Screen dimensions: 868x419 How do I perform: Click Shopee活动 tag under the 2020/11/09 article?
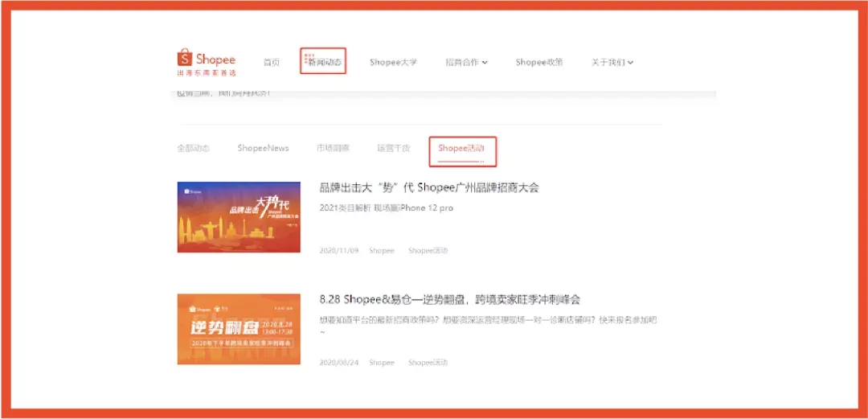[x=428, y=250]
